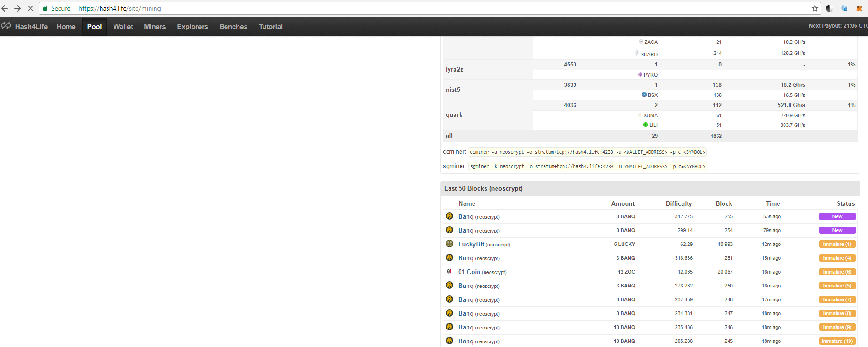
Task: Click the Amount column header
Action: [x=623, y=203]
